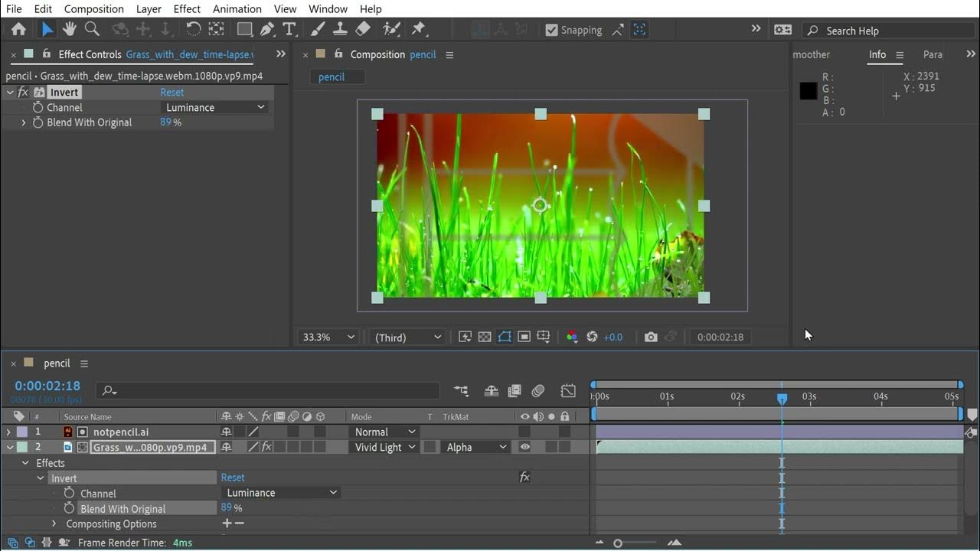Screen dimensions: 980x551
Task: Select the Selection arrow tool
Action: (x=47, y=29)
